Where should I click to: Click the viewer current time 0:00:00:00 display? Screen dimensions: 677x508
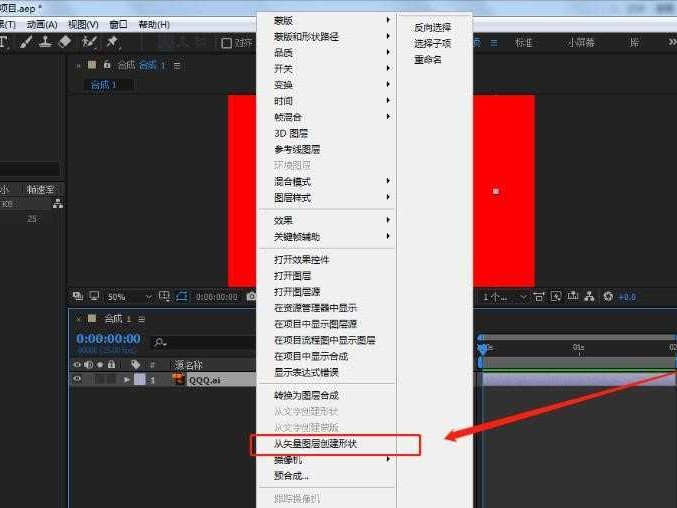[216, 297]
